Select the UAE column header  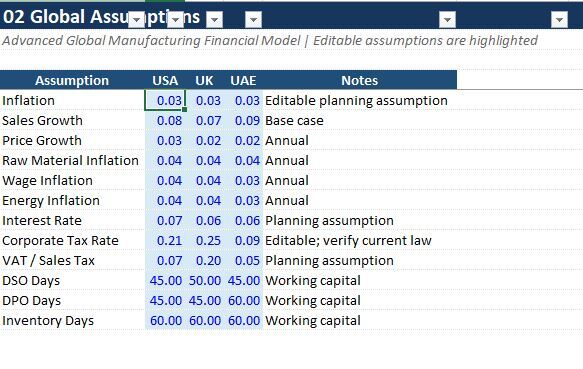[x=243, y=80]
